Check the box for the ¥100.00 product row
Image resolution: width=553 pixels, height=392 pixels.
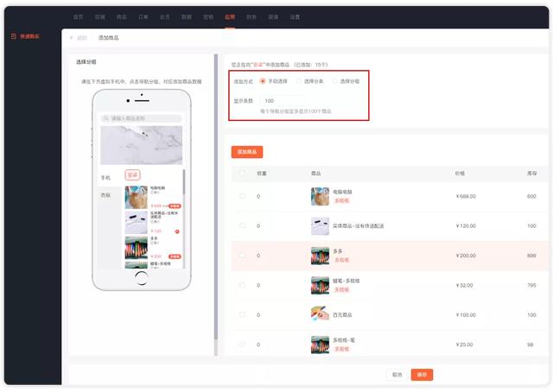[x=242, y=314]
